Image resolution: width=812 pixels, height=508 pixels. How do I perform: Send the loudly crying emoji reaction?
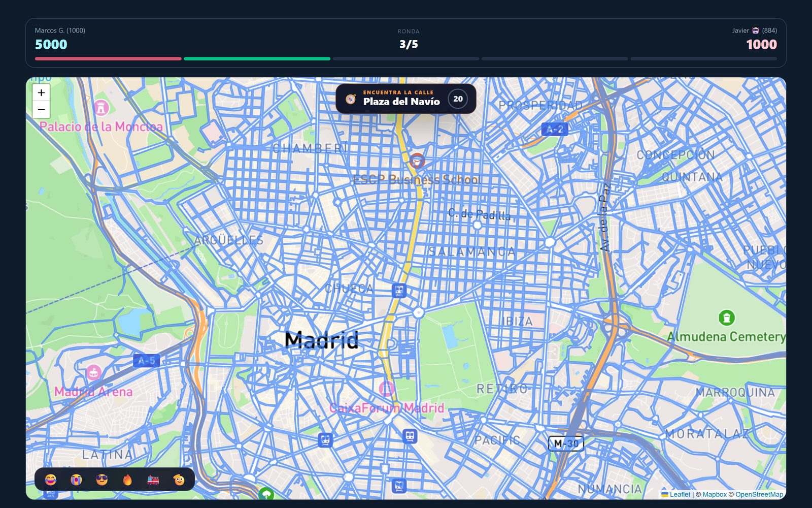[76, 480]
